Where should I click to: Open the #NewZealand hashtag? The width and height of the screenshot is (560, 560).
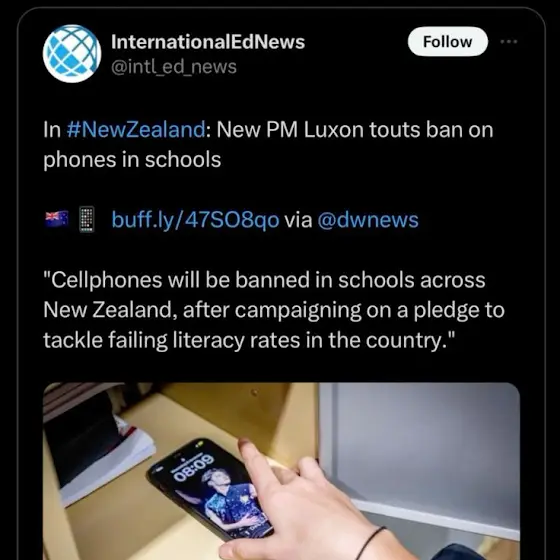(136, 129)
